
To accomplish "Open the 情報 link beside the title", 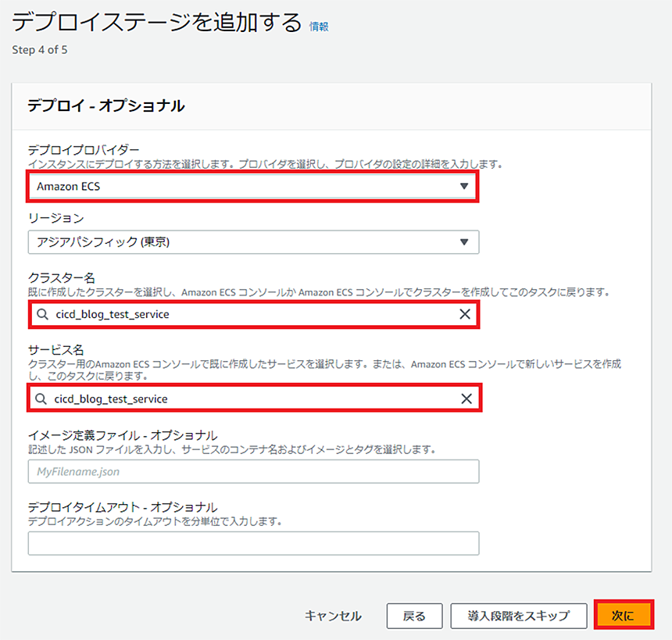I will pos(319,27).
